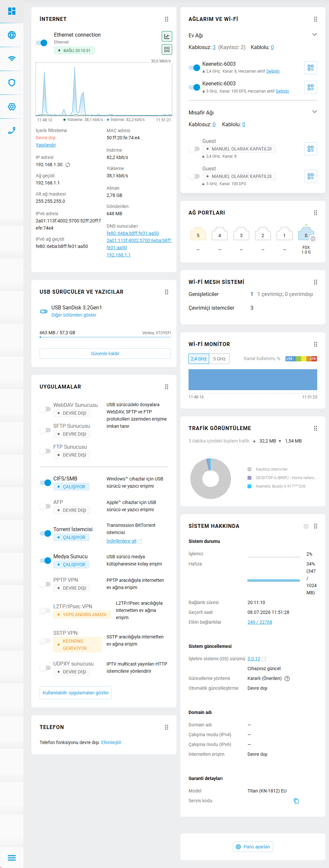Collapse the Ev Ağı section chevron
This screenshot has width=329, height=868.
point(315,35)
